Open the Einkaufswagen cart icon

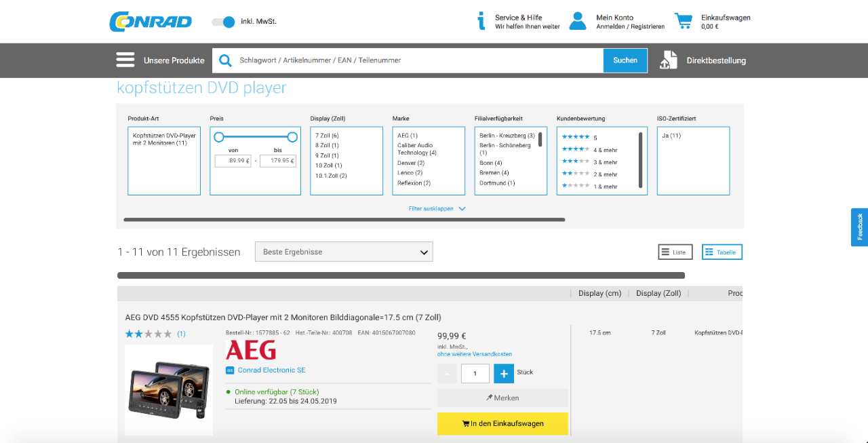pyautogui.click(x=684, y=21)
